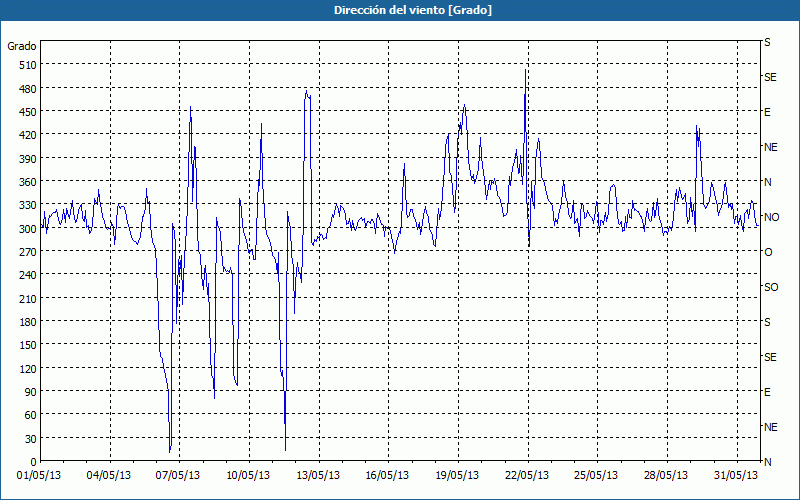Click the chart title 'Dirección del viento [Grado]'
The image size is (800, 500).
pyautogui.click(x=413, y=10)
